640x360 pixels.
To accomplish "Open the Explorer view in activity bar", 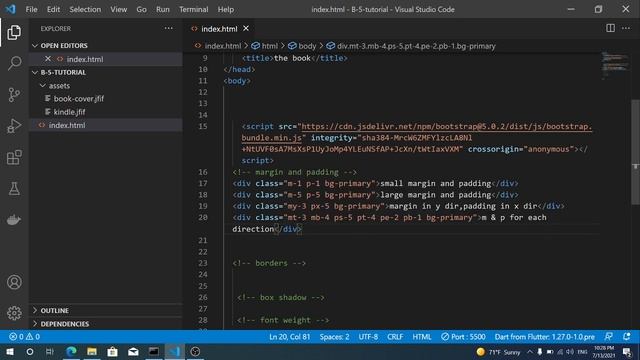I will 14,32.
